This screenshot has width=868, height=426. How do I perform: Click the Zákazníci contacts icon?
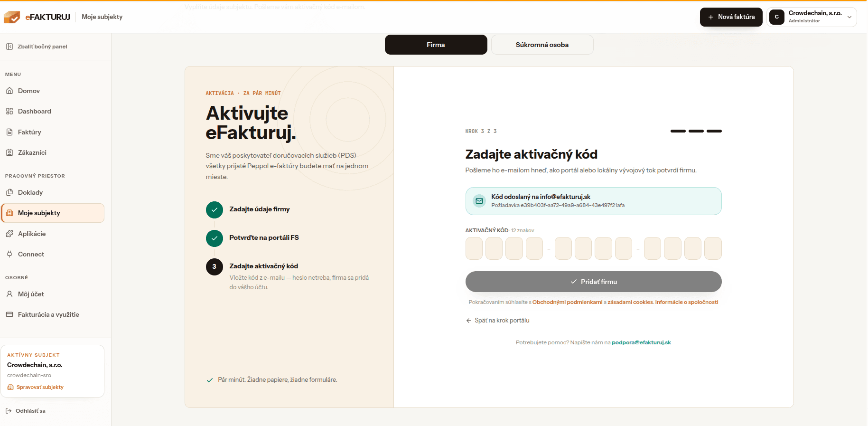click(9, 152)
